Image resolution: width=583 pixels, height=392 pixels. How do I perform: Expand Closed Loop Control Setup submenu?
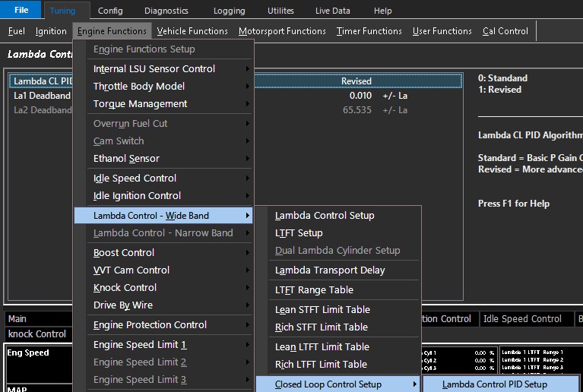328,384
